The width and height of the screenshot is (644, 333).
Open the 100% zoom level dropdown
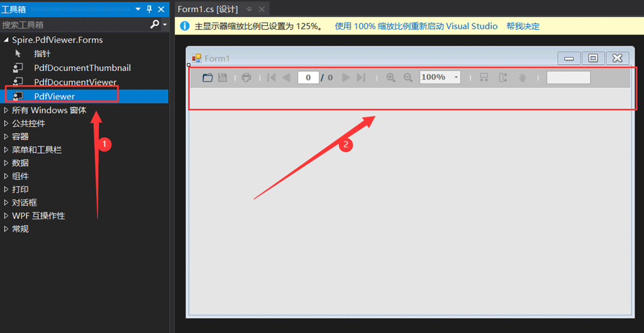coord(456,77)
